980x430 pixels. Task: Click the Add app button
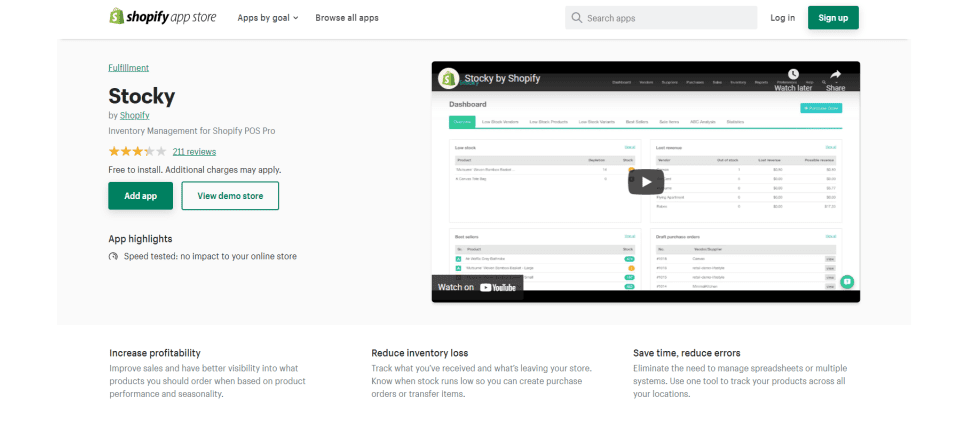click(x=141, y=196)
